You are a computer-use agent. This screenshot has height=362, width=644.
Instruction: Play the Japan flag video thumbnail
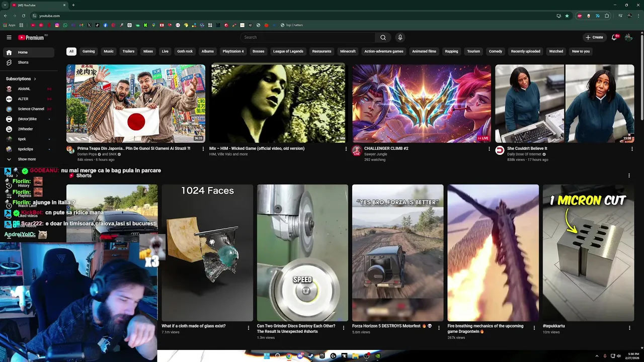tap(136, 104)
